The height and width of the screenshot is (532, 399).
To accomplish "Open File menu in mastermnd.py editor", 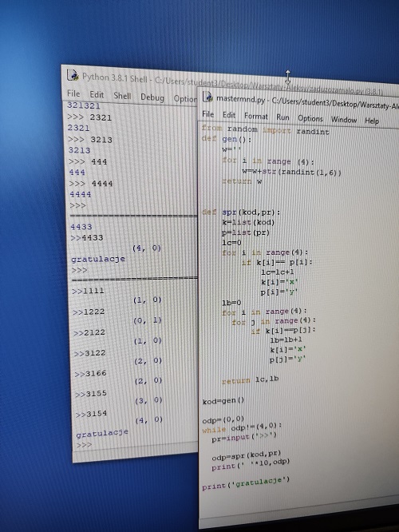I will [207, 114].
